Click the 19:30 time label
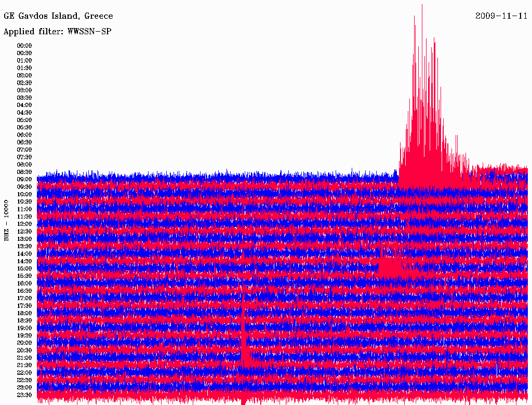This screenshot has width=532, height=405. pos(24,335)
